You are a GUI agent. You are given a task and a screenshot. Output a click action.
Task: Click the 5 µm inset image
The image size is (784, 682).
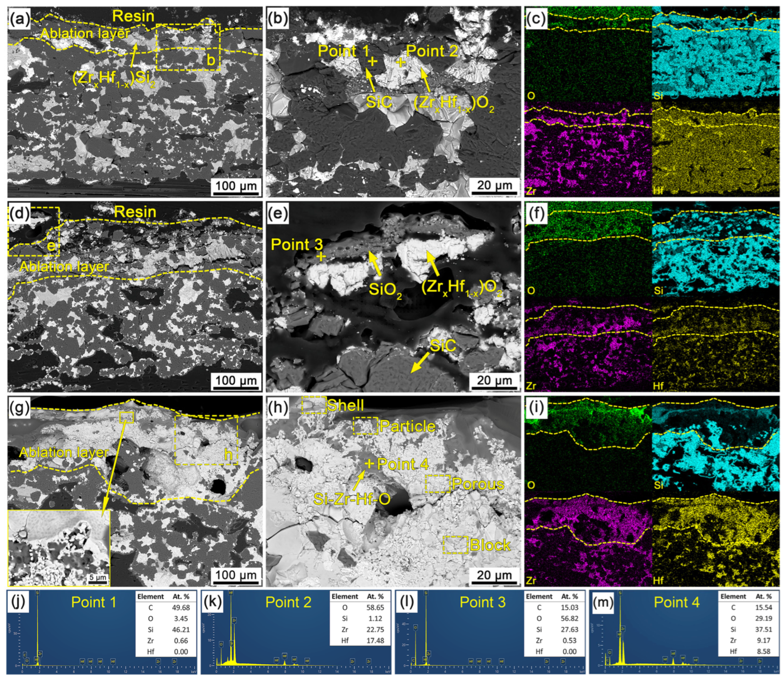(x=59, y=548)
